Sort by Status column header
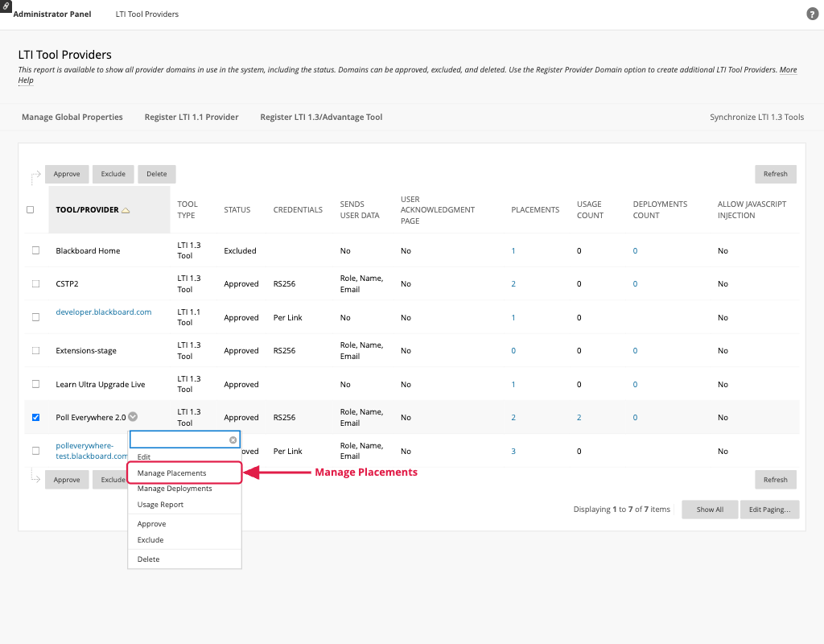Viewport: 824px width, 644px height. [x=237, y=210]
